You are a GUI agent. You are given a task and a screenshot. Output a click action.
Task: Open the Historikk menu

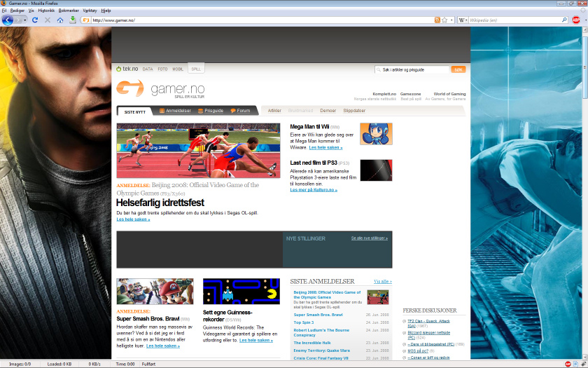(x=46, y=11)
